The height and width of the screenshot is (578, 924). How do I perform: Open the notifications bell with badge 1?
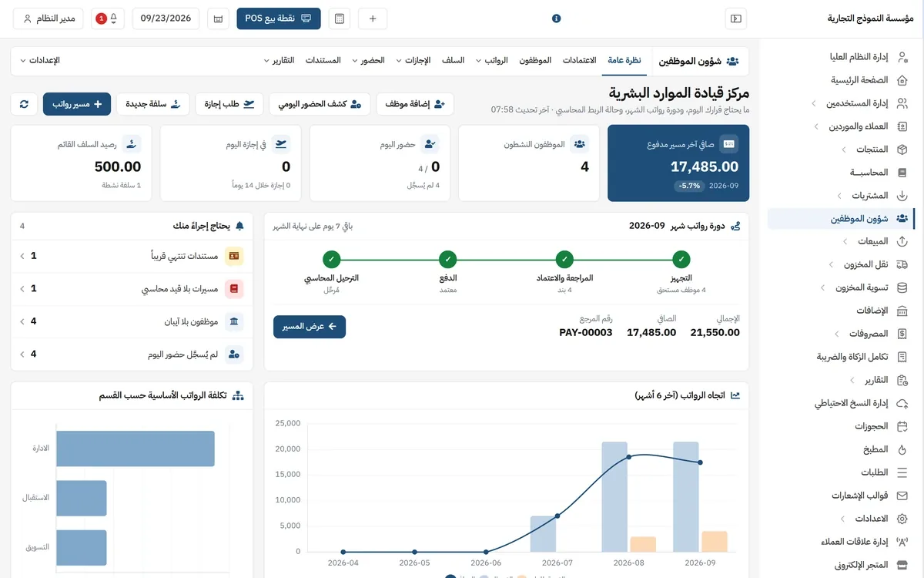108,18
